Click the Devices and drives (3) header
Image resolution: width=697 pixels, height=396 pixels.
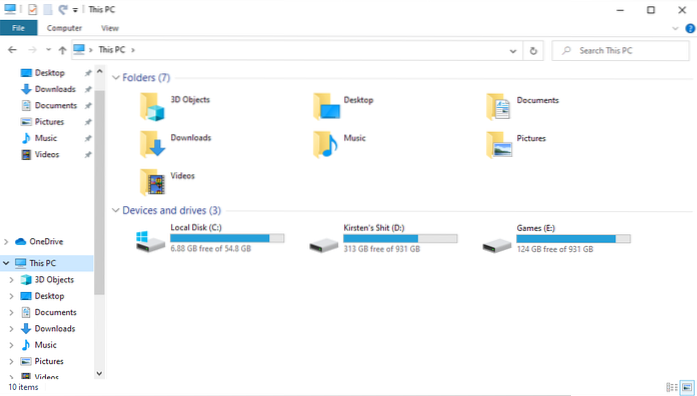[x=172, y=210]
